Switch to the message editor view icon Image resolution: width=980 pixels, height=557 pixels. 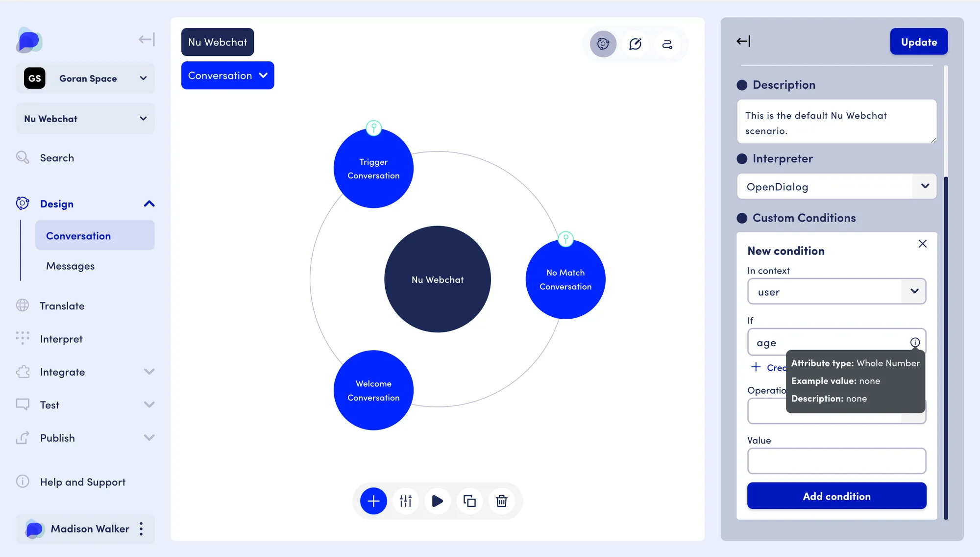click(636, 44)
